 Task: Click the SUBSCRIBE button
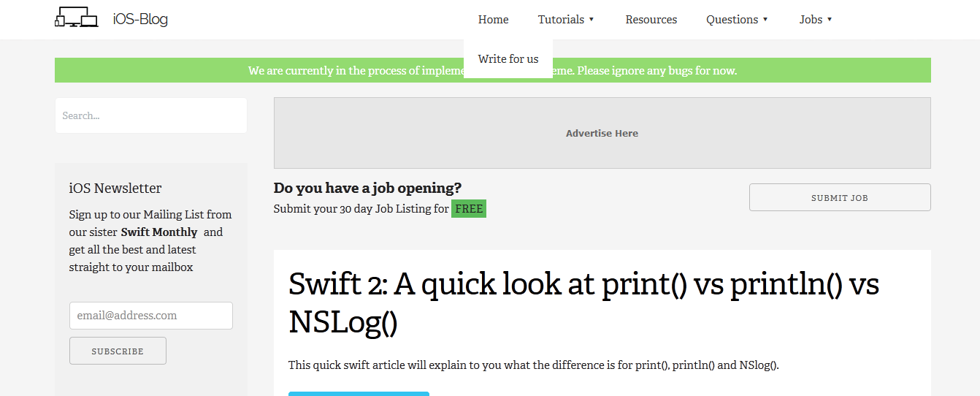(x=118, y=351)
